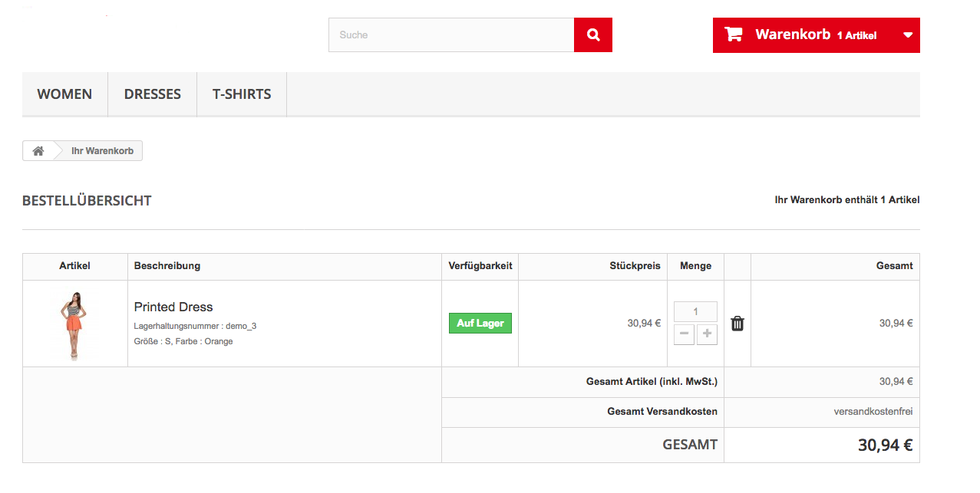Click the versandkostenfrei value
Viewport: 980px width, 493px height.
click(x=873, y=412)
